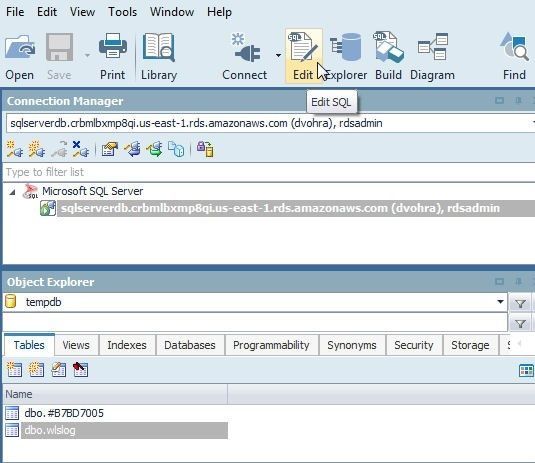Screen dimensions: 535x463
Task: Collapse the Microsoft SQL Server tree node
Action: pos(12,192)
